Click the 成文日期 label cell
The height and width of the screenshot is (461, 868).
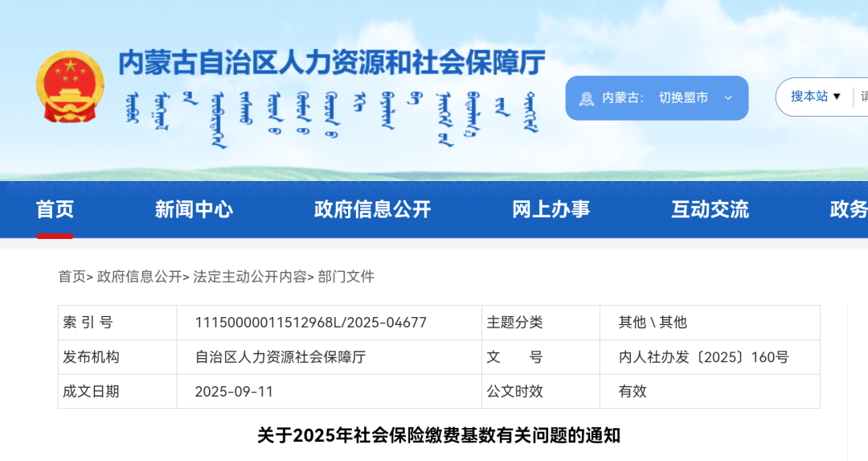pos(117,391)
